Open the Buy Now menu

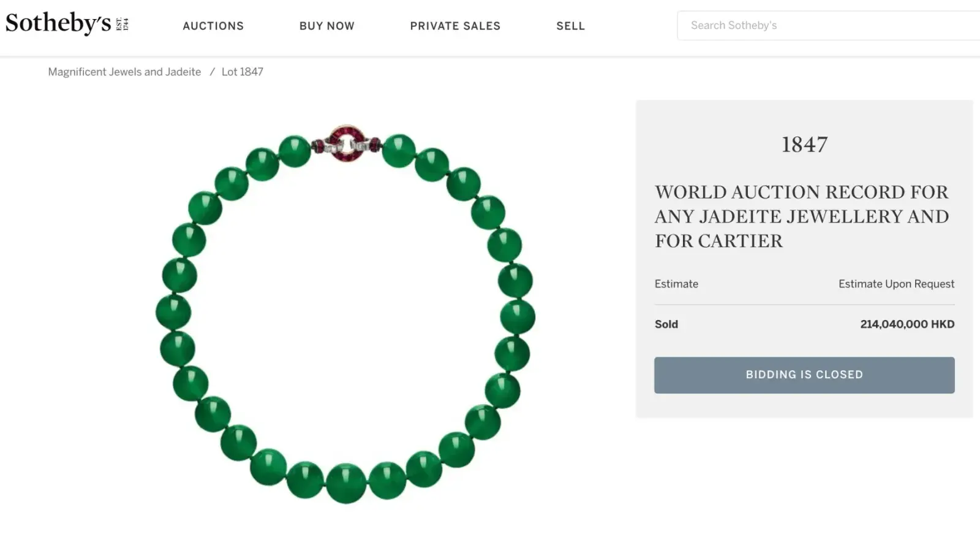(326, 26)
